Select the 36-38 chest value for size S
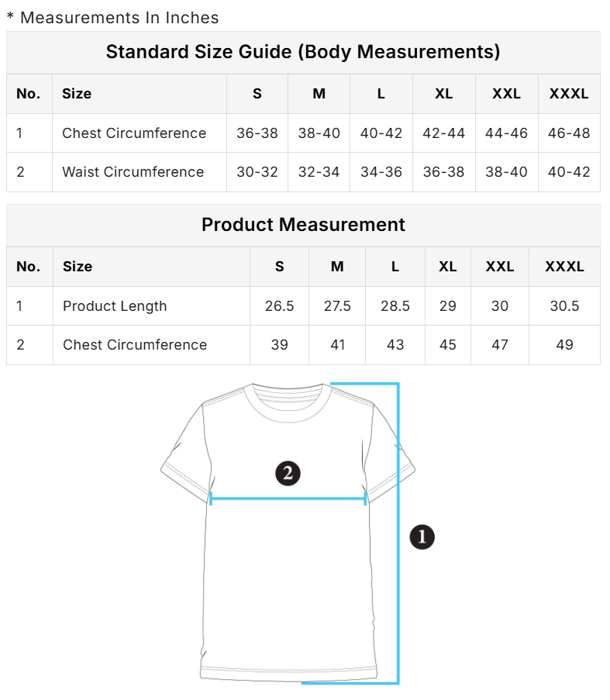 257,133
